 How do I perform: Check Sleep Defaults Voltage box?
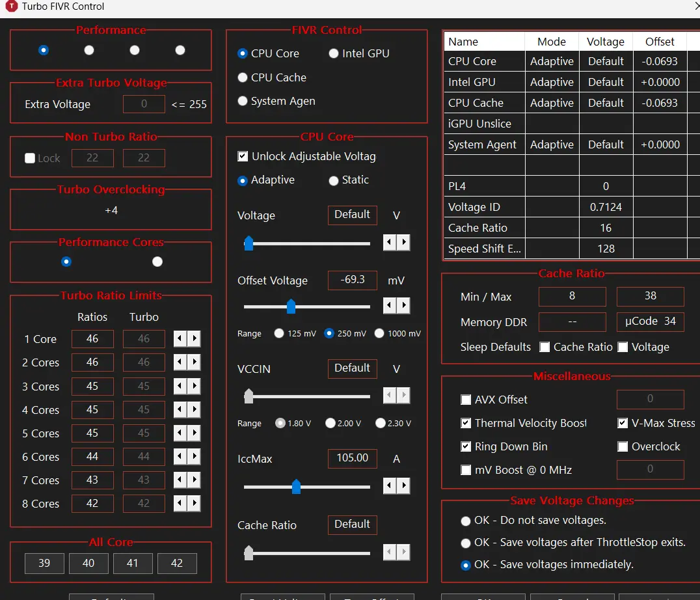[x=623, y=347]
